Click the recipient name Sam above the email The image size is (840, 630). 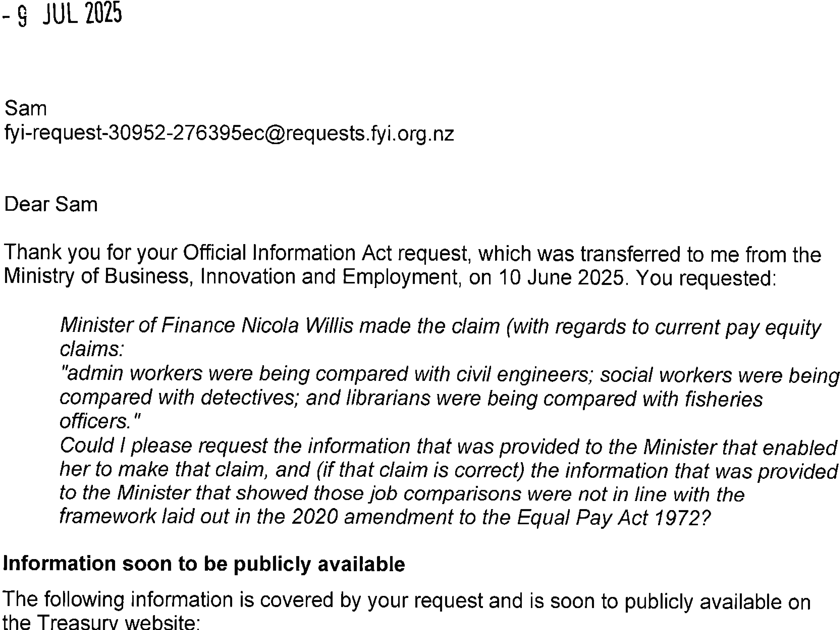pyautogui.click(x=25, y=108)
